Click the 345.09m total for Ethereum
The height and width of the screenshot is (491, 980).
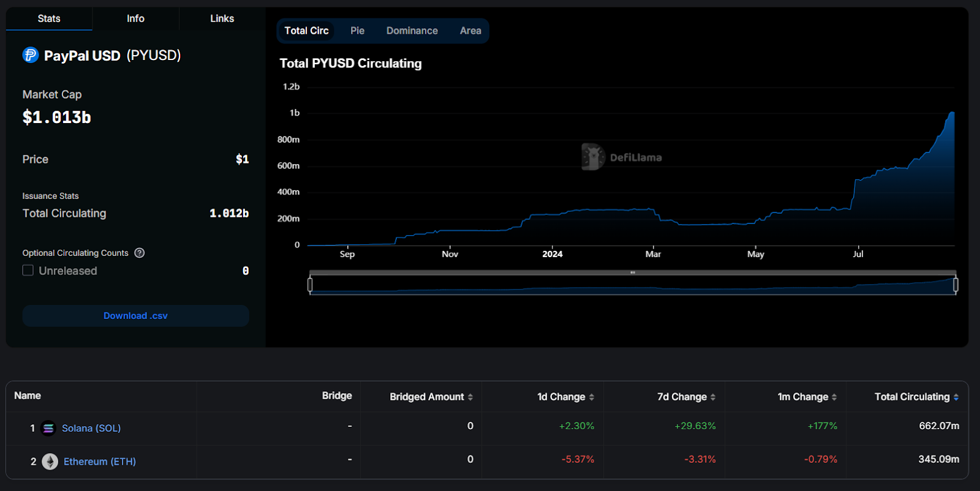pos(939,459)
